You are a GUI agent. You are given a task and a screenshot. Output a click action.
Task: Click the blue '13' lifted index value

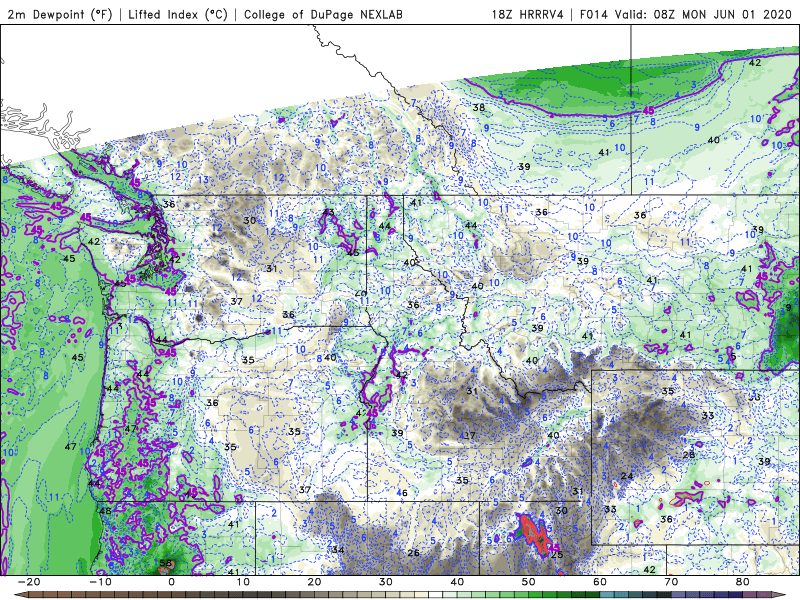[204, 180]
